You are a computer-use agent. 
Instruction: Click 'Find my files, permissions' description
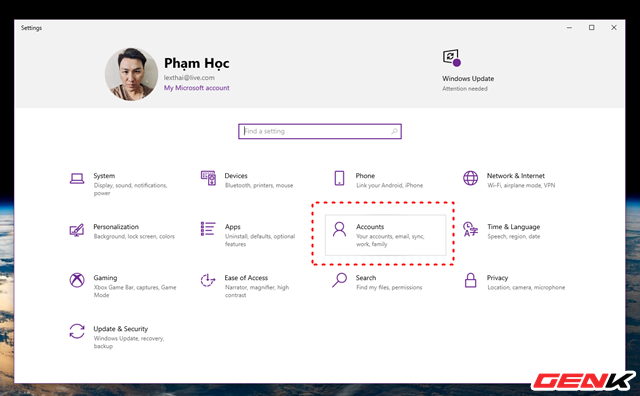[x=389, y=287]
